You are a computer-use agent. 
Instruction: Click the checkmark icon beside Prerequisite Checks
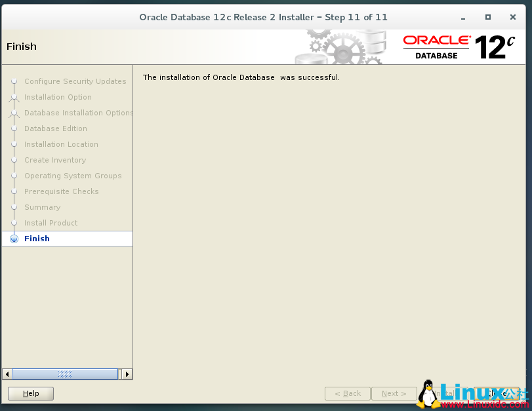pos(14,191)
